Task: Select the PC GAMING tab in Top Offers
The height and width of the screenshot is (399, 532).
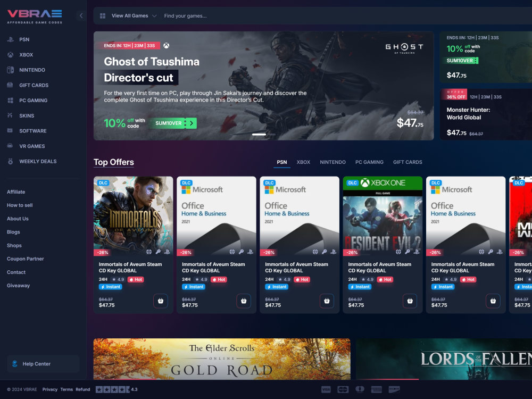Action: [x=369, y=162]
